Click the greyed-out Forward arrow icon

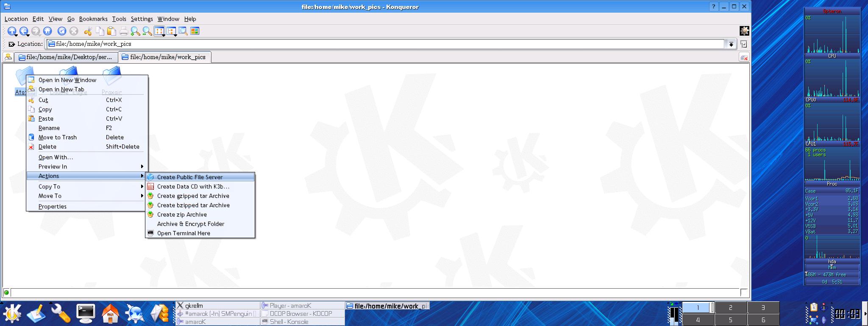tap(36, 31)
